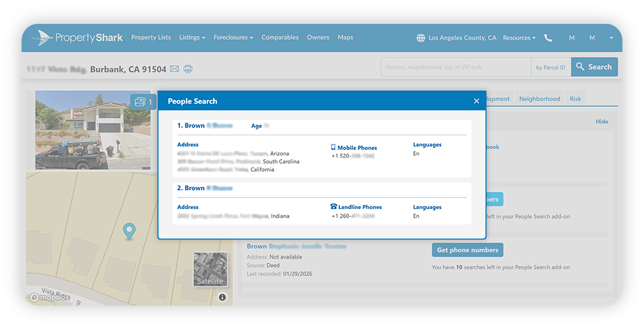The height and width of the screenshot is (329, 644).
Task: Open the Comparables menu item
Action: click(x=280, y=37)
